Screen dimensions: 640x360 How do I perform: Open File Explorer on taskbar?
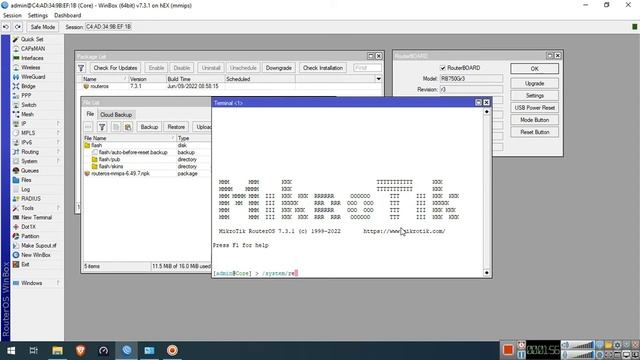tap(57, 351)
